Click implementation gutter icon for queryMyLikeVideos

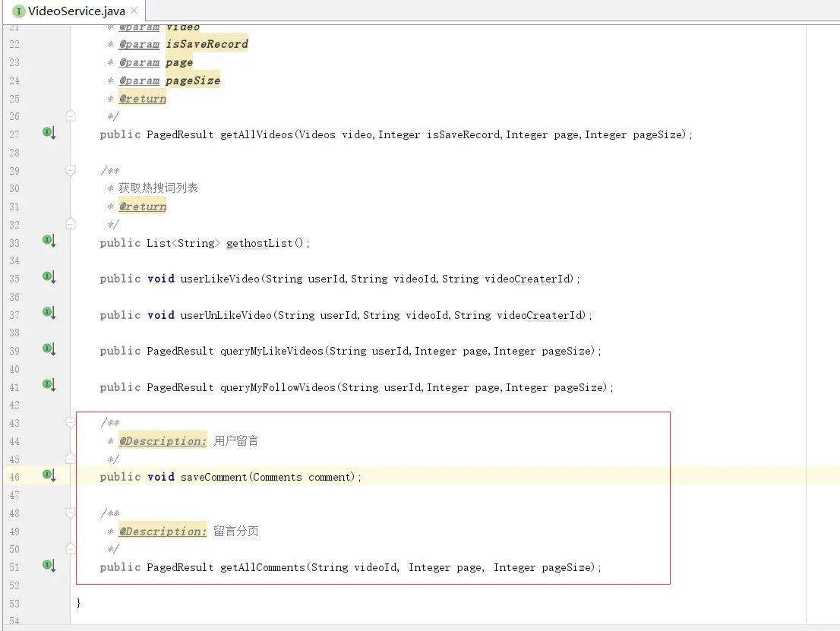(49, 349)
